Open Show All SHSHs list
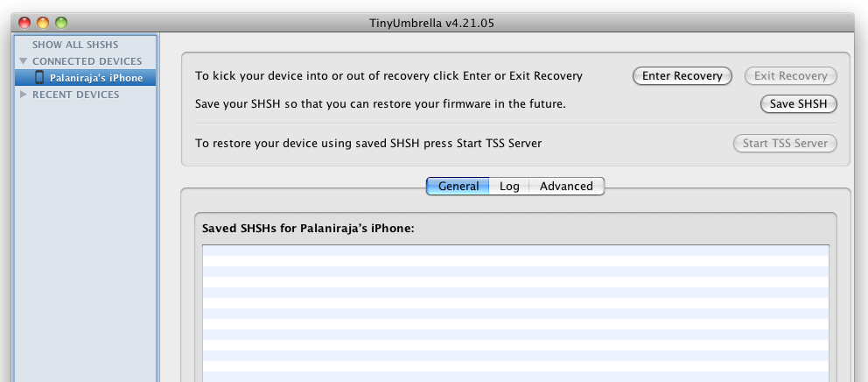 [75, 45]
